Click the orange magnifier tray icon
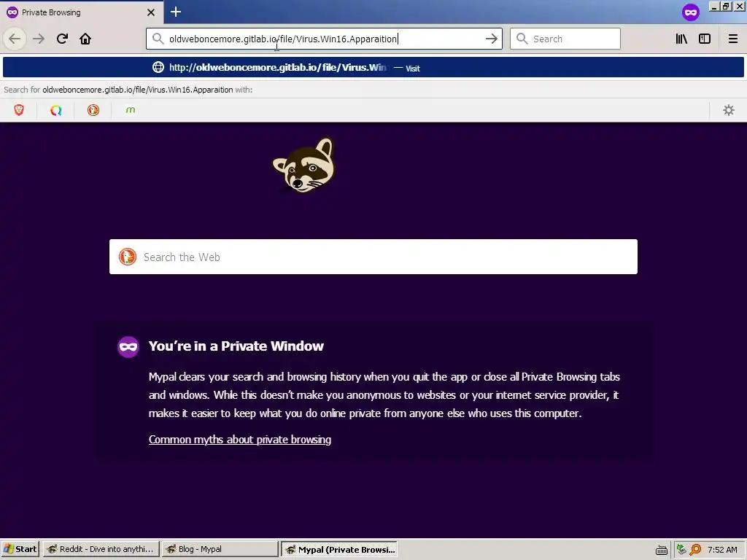This screenshot has width=747, height=560. (695, 550)
